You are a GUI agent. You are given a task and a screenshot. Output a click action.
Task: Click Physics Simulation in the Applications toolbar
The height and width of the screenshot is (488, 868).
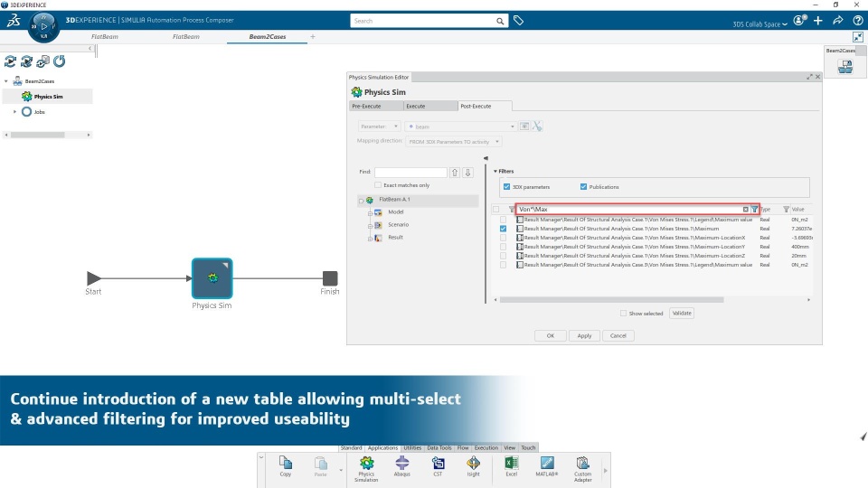[x=366, y=469]
